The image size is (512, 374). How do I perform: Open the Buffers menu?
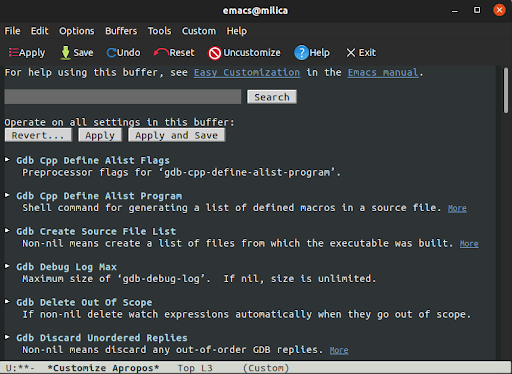pos(121,31)
